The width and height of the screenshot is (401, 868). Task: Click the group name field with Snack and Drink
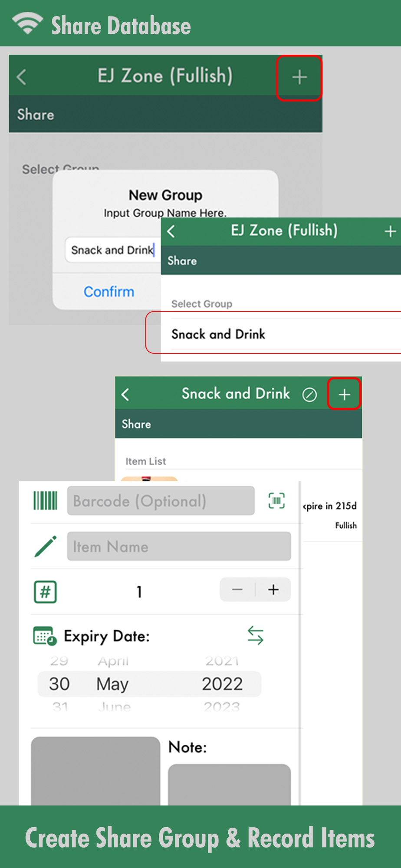113,250
